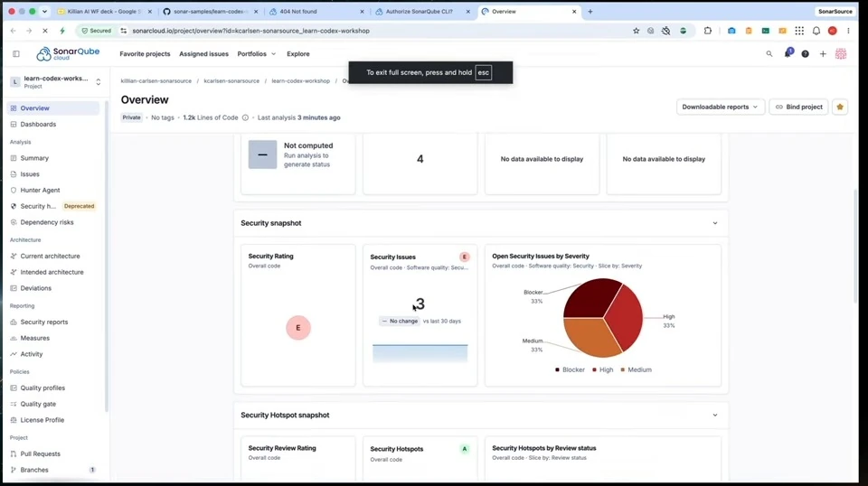The image size is (868, 486).
Task: Click the plus create icon in header
Action: click(823, 53)
